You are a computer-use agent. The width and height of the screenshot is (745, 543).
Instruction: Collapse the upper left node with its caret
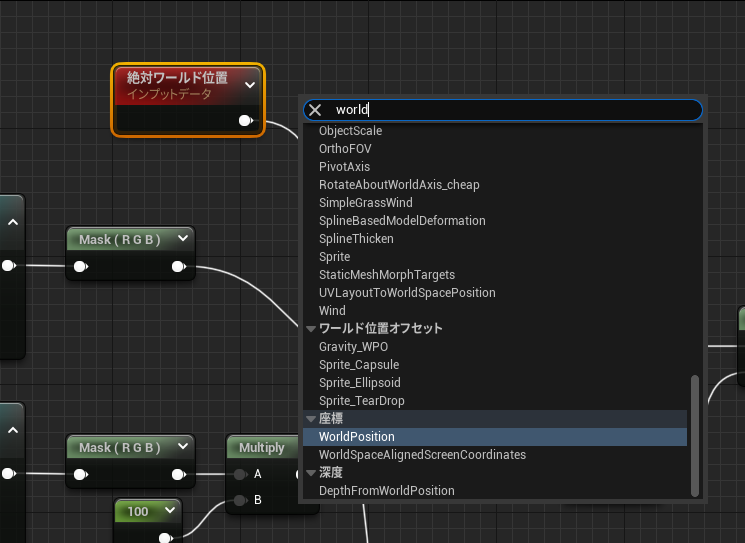pos(13,222)
